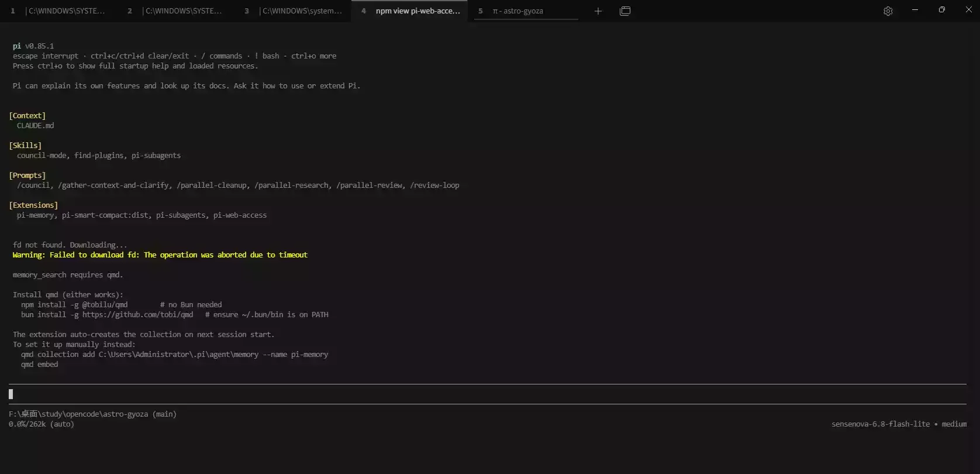This screenshot has width=980, height=474.
Task: Open terminal settings with the gear icon
Action: (x=888, y=11)
